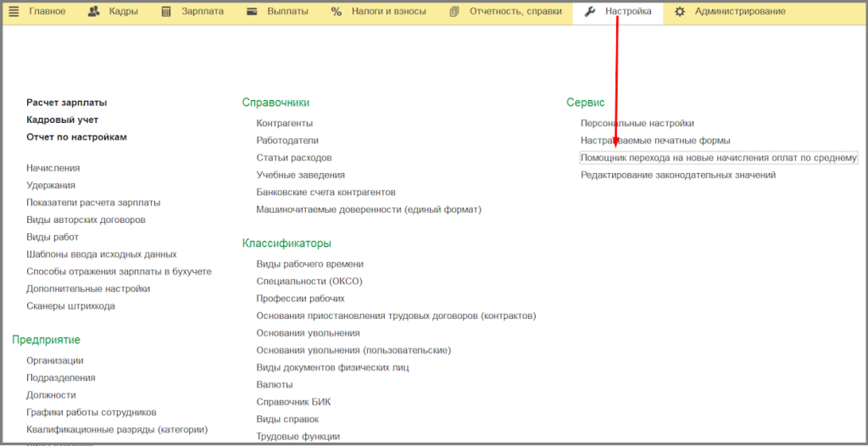This screenshot has width=868, height=446.
Task: Open the Главное section
Action: (47, 11)
